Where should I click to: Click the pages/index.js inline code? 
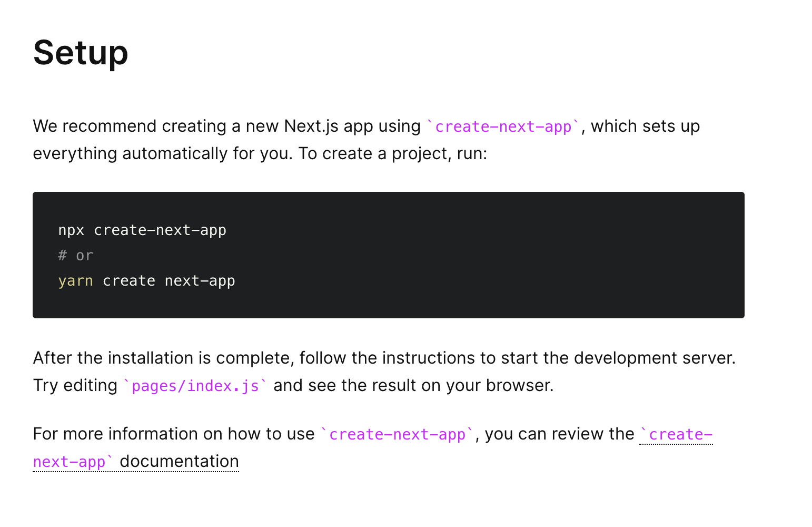(195, 386)
